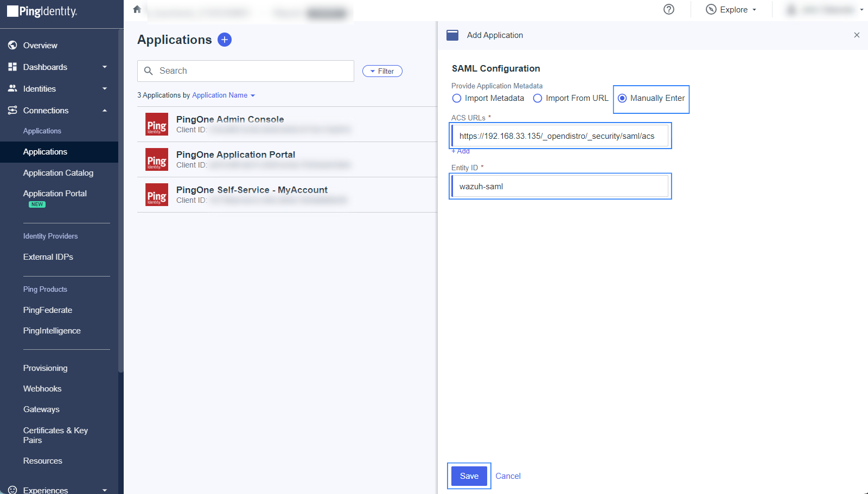Open the Application Name sort dropdown
The image size is (868, 494).
pyautogui.click(x=223, y=95)
